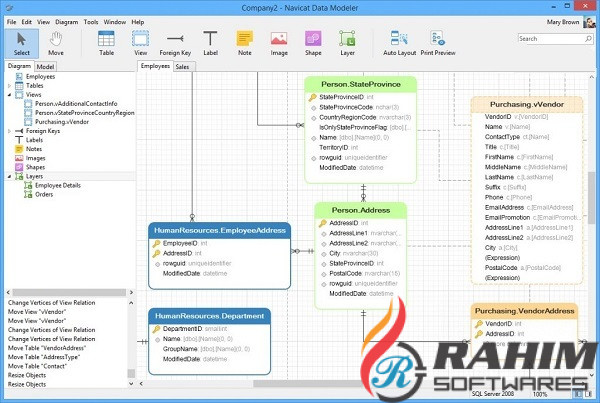The height and width of the screenshot is (403, 600).
Task: Switch to the Model tab
Action: 45,67
